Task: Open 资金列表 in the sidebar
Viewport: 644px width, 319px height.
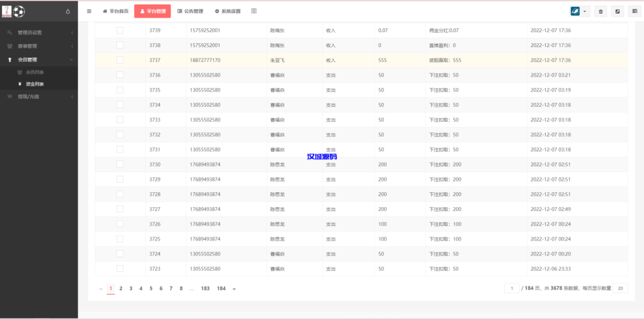Action: [35, 84]
